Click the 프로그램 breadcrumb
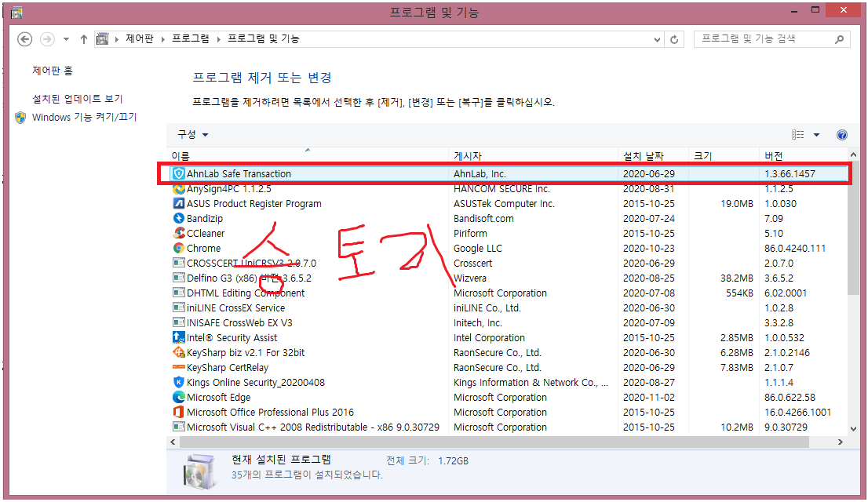Image resolution: width=868 pixels, height=502 pixels. tap(191, 38)
